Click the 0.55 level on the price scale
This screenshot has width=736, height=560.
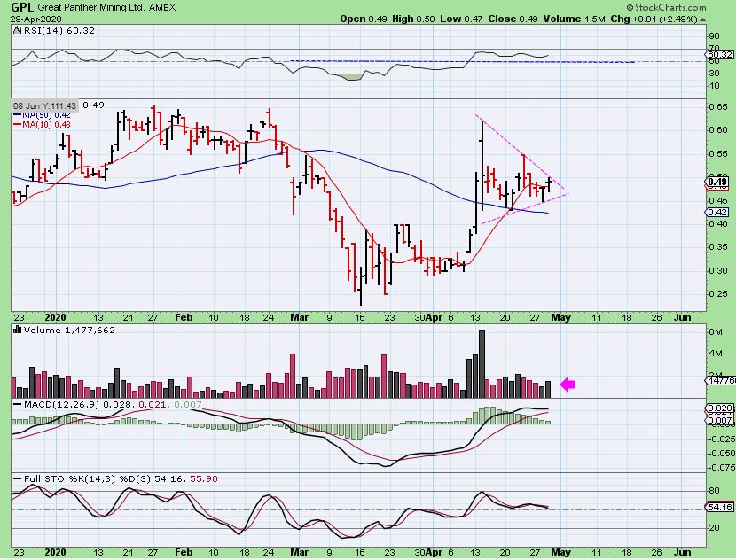[x=718, y=154]
